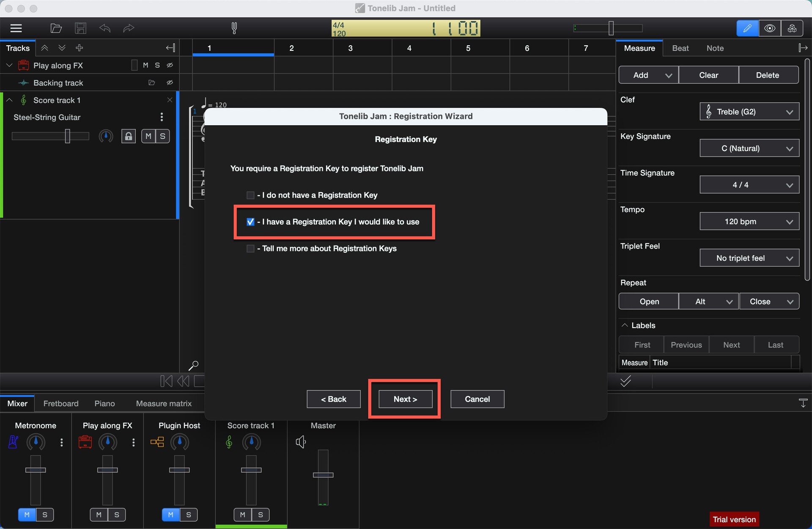Click the open file folder icon
812x529 pixels.
[x=56, y=28]
